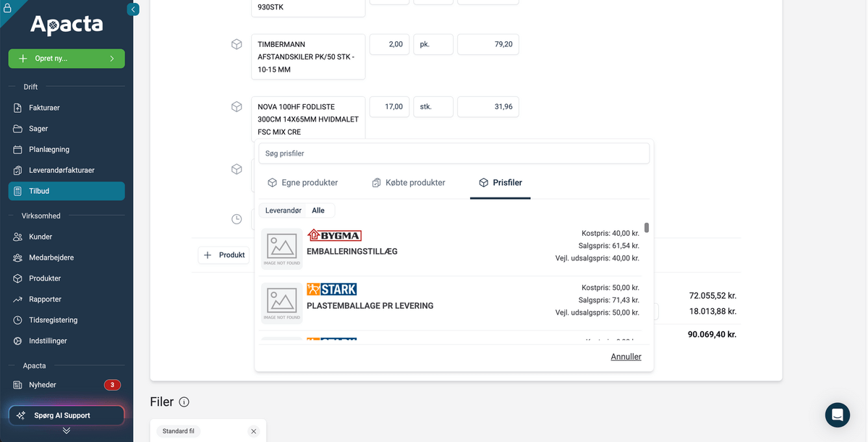
Task: Select the BYGMA EMBALLERINGSTILLÆG product thumbnail
Action: pyautogui.click(x=282, y=248)
